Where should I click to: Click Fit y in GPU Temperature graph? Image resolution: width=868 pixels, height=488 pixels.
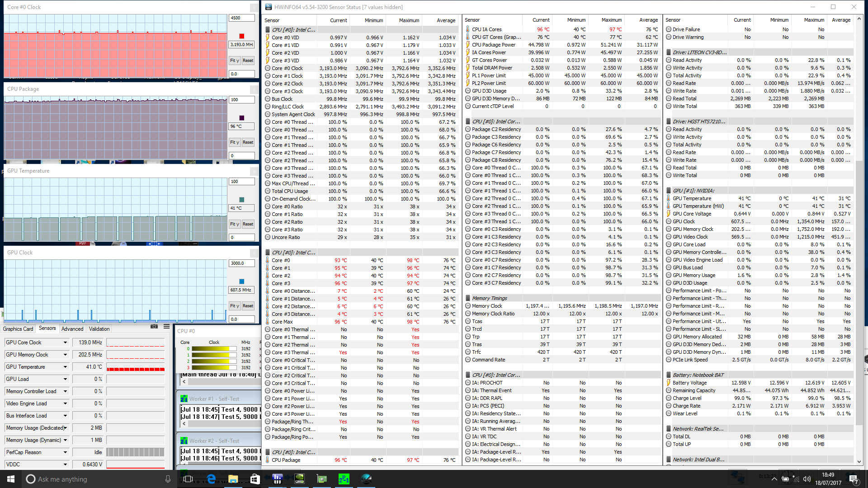click(234, 224)
